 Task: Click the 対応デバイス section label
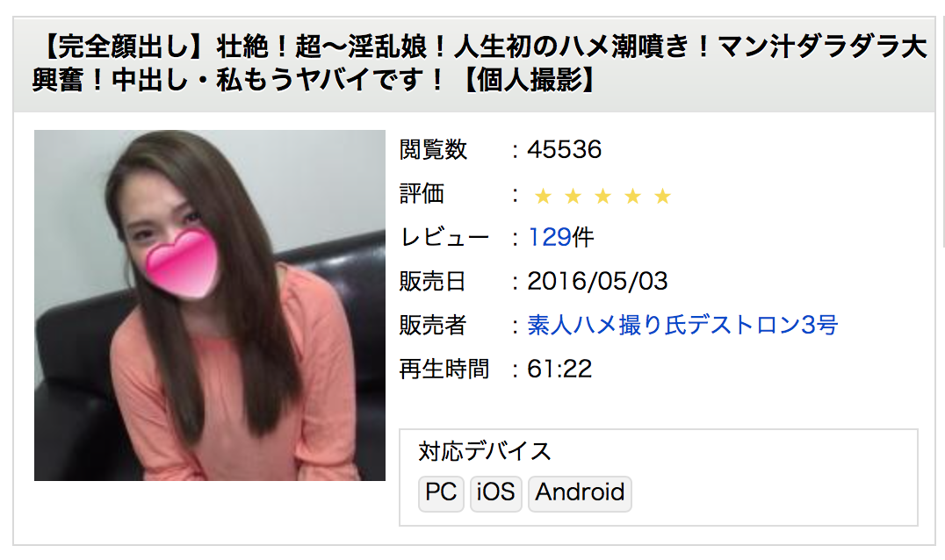485,451
